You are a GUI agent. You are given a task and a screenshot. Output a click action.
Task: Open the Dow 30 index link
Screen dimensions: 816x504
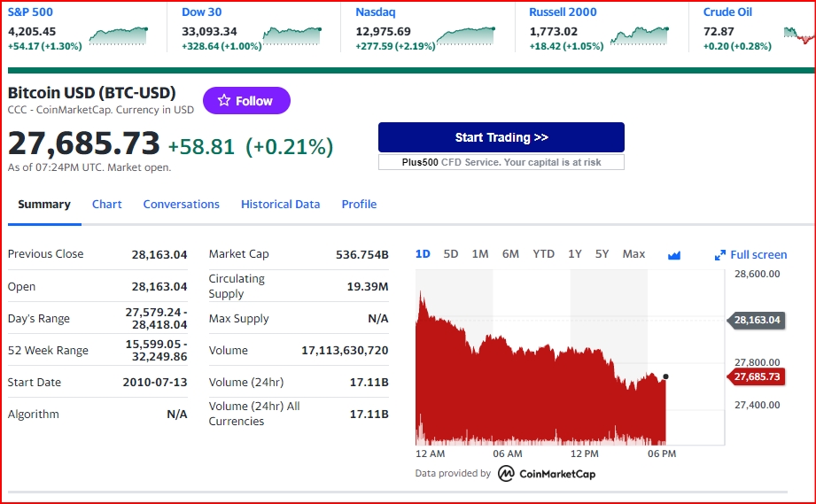coord(201,12)
